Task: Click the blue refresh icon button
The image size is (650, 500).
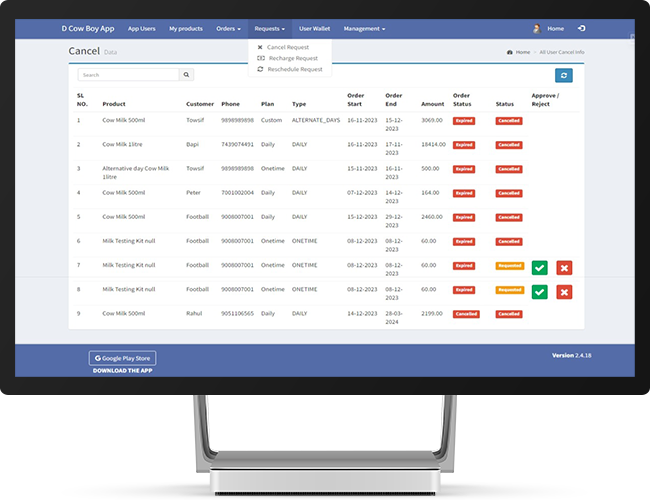Action: (x=565, y=75)
